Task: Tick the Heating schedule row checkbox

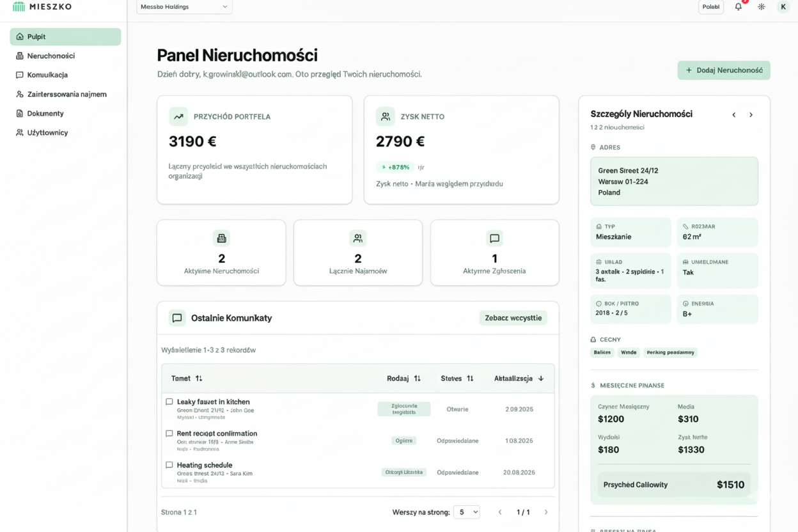Action: pos(169,465)
